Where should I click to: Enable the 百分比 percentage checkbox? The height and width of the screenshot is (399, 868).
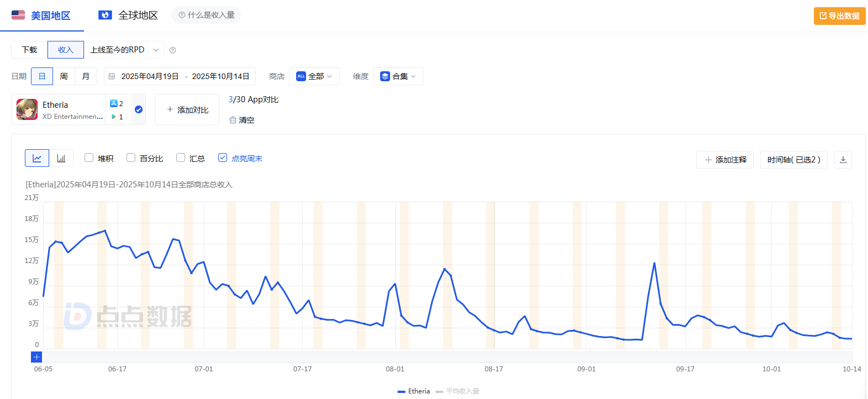point(131,158)
